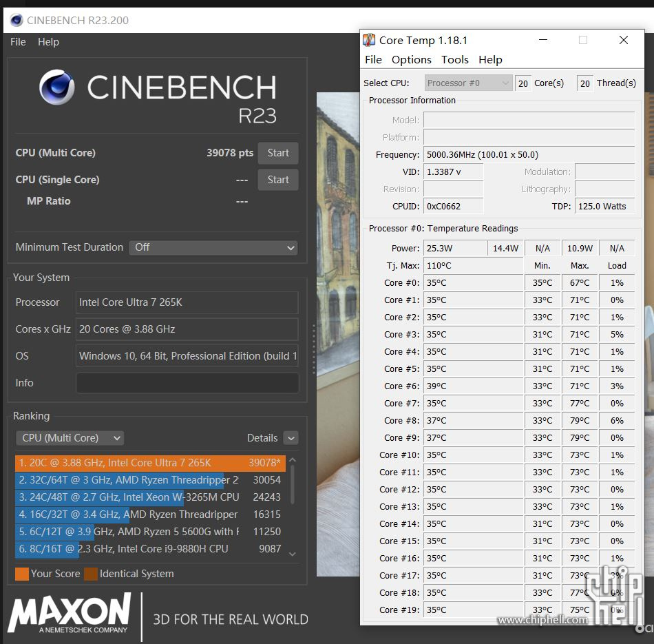Minimize the Core Temp window
This screenshot has width=654, height=644.
[543, 40]
